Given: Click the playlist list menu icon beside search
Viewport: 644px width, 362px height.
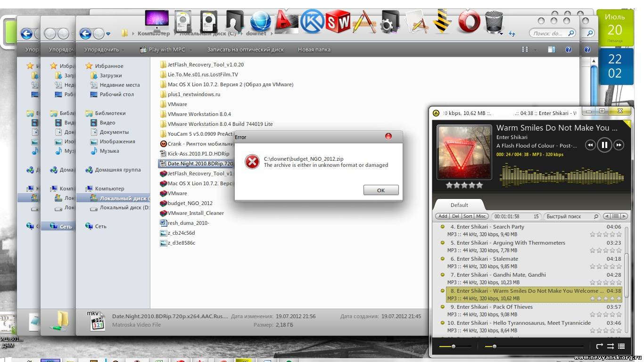Looking at the screenshot, I should (x=615, y=216).
